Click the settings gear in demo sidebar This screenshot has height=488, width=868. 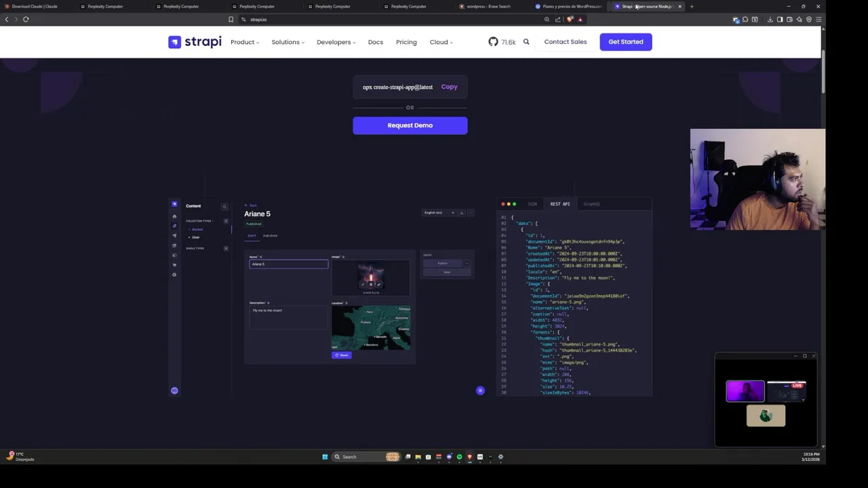[174, 274]
